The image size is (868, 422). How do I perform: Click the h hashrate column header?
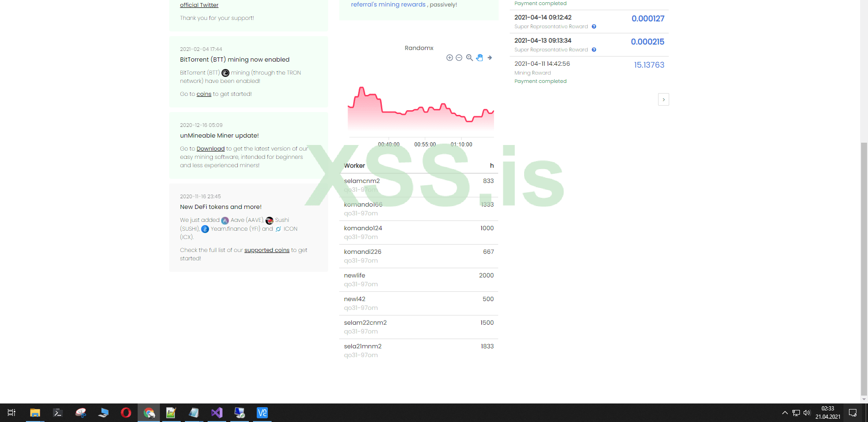coord(492,166)
